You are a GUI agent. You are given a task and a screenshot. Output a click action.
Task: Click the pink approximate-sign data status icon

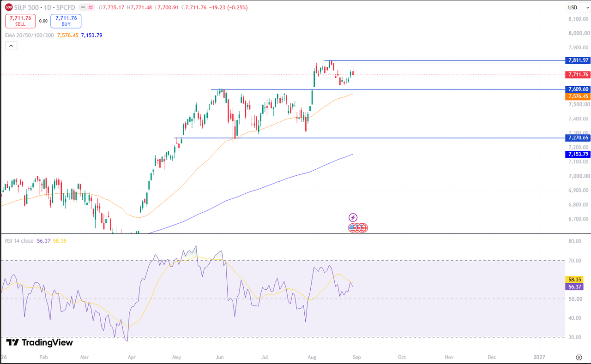(91, 7)
